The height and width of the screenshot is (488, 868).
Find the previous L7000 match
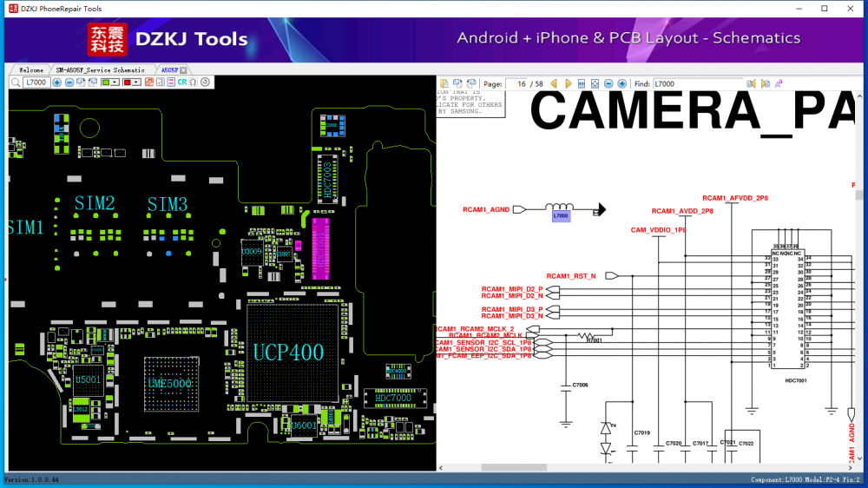pos(751,83)
